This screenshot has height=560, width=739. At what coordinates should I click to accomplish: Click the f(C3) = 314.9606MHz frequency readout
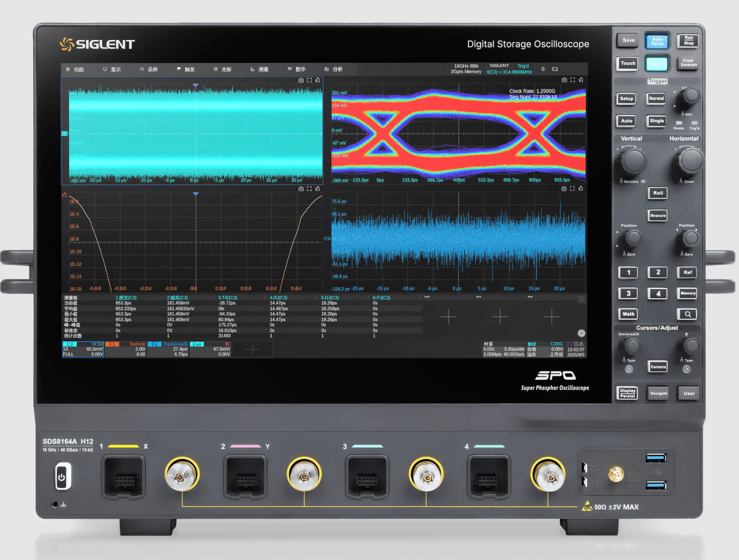[x=510, y=72]
